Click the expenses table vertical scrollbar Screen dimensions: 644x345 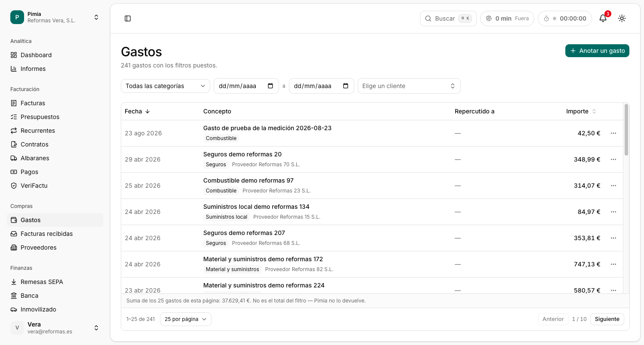pos(626,130)
